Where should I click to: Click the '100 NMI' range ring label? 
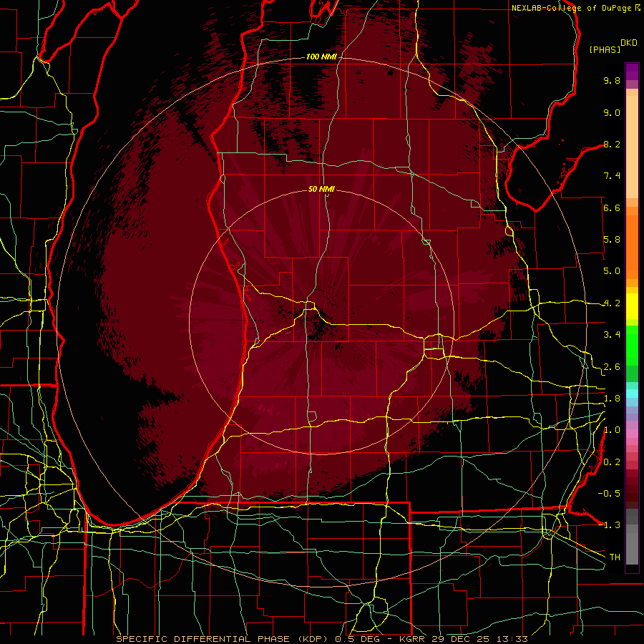321,57
